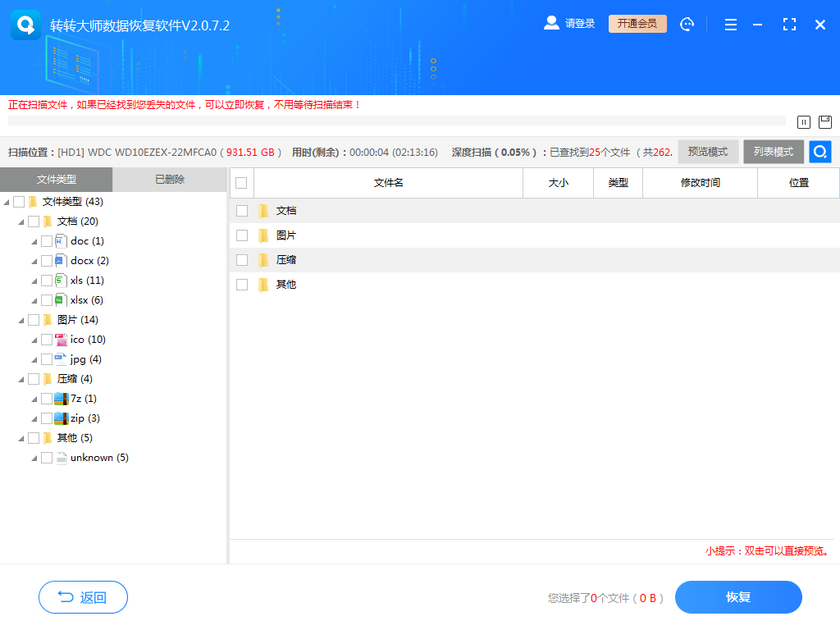This screenshot has height=630, width=840.
Task: Switch to the 文件类型 tab
Action: click(57, 179)
